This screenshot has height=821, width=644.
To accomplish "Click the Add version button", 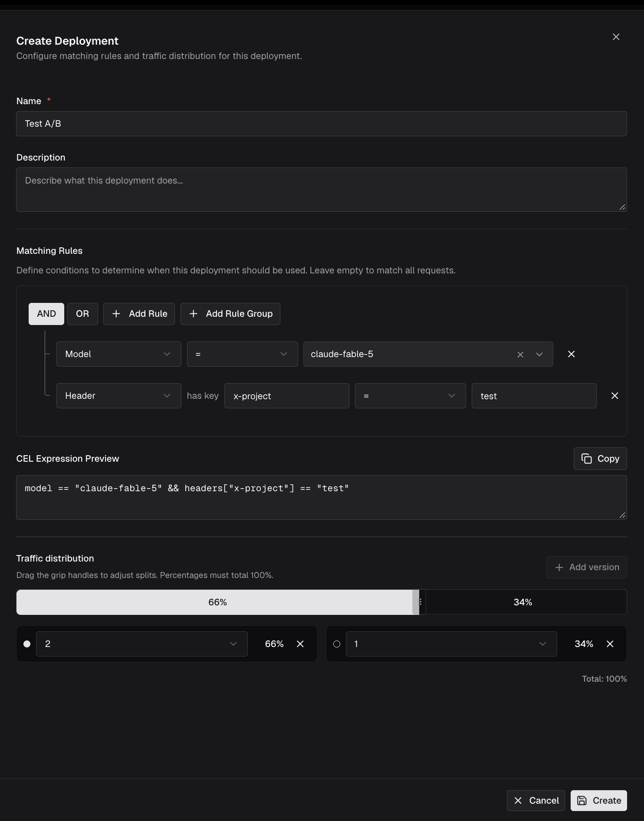I will pyautogui.click(x=587, y=567).
